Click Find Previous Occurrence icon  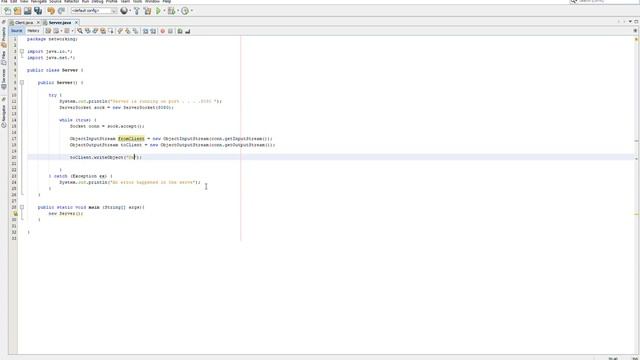(x=87, y=31)
